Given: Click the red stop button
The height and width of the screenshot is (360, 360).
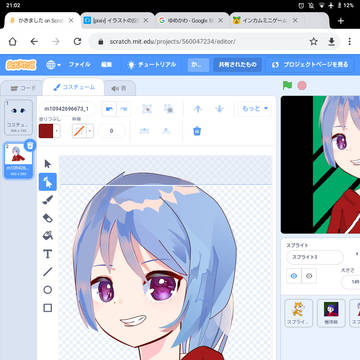Looking at the screenshot, I should 302,86.
